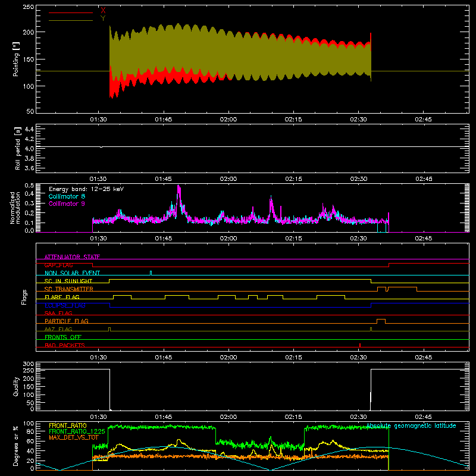Click the 02:45 tick label under Flags plot
Image resolution: width=476 pixels, height=476 pixels.
pos(424,358)
